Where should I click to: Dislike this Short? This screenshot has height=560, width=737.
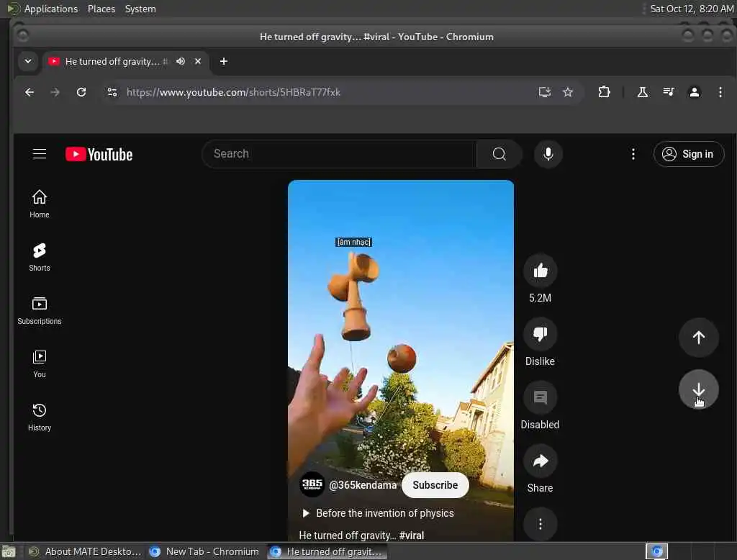tap(540, 334)
